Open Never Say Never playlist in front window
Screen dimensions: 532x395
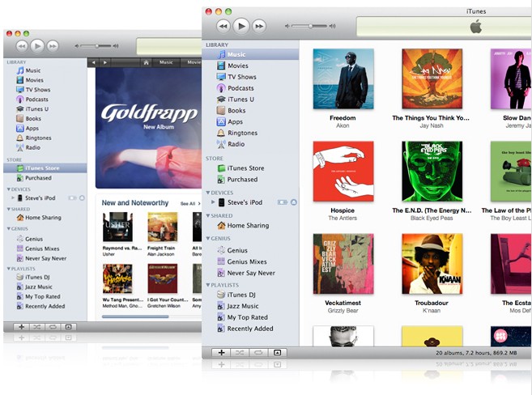[x=250, y=273]
